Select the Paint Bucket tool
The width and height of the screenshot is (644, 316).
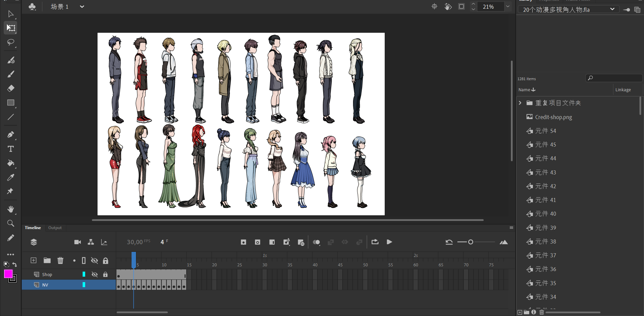[11, 163]
